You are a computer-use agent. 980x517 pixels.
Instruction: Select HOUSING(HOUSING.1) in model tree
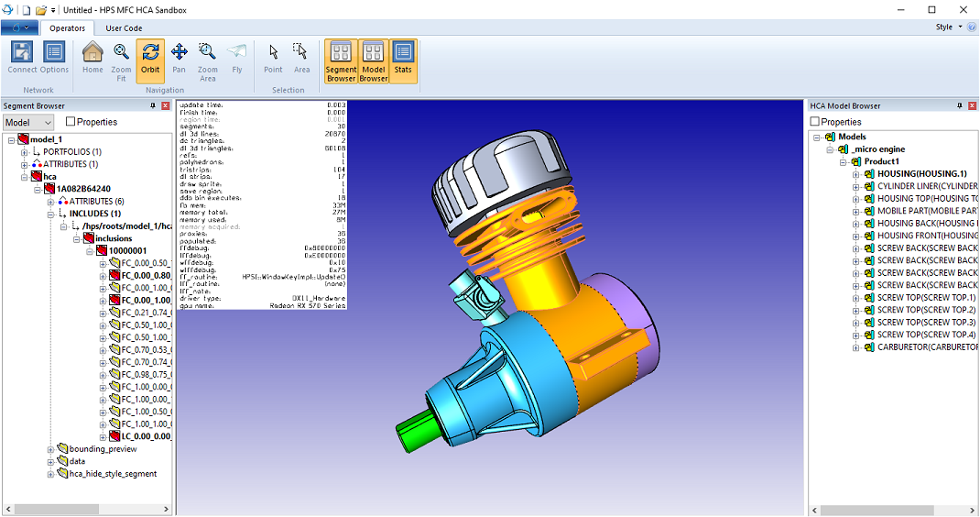click(x=921, y=174)
